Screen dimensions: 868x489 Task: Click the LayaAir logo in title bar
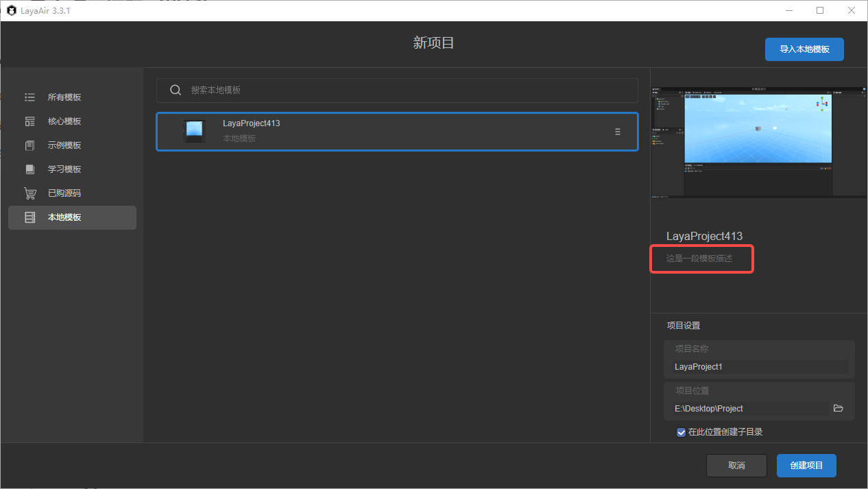[x=11, y=10]
